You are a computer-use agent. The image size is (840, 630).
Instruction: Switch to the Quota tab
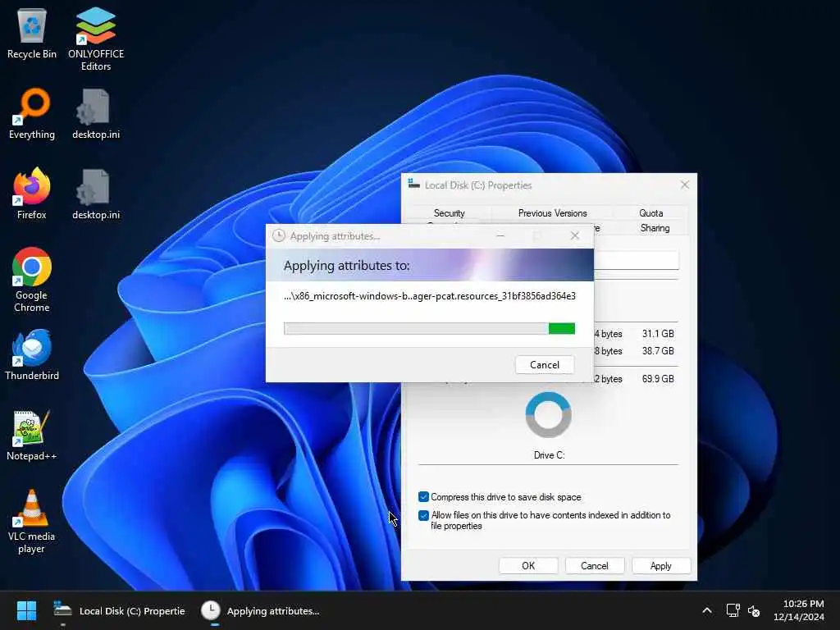pos(651,213)
